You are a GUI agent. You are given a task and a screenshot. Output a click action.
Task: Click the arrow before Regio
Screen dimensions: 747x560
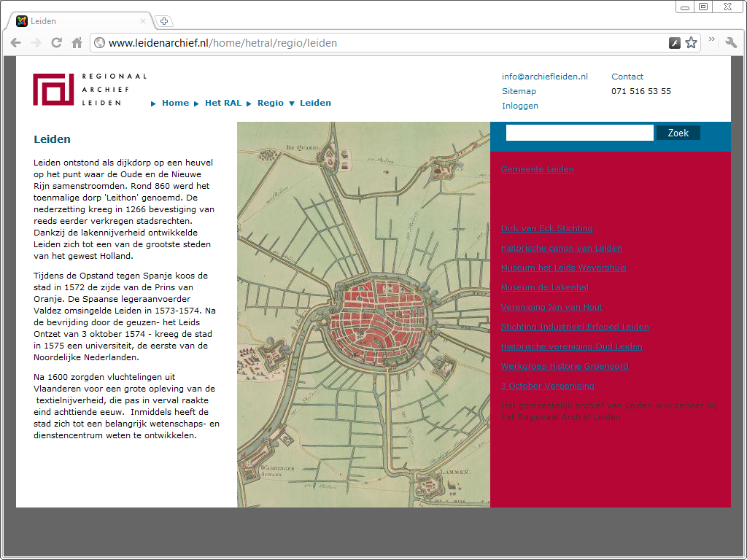[x=249, y=104]
